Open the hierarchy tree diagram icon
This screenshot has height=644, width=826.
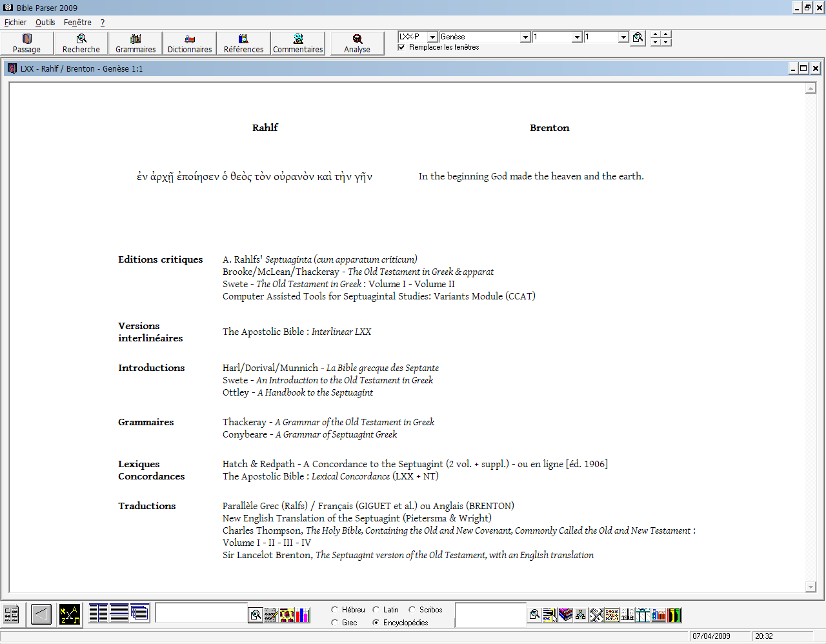[x=580, y=615]
